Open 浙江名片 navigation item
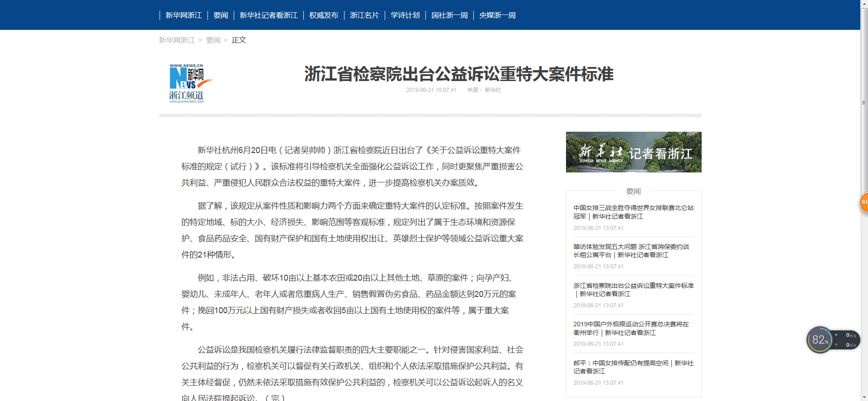This screenshot has height=401, width=868. [364, 15]
